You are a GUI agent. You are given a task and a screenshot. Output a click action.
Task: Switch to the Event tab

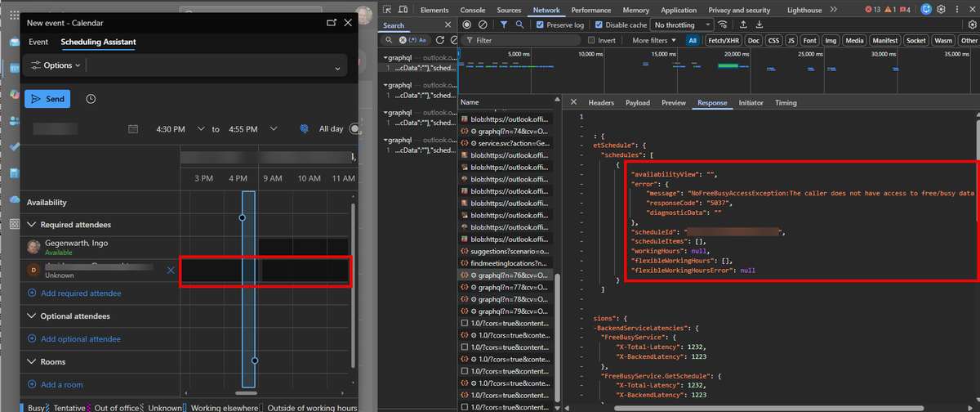tap(38, 42)
